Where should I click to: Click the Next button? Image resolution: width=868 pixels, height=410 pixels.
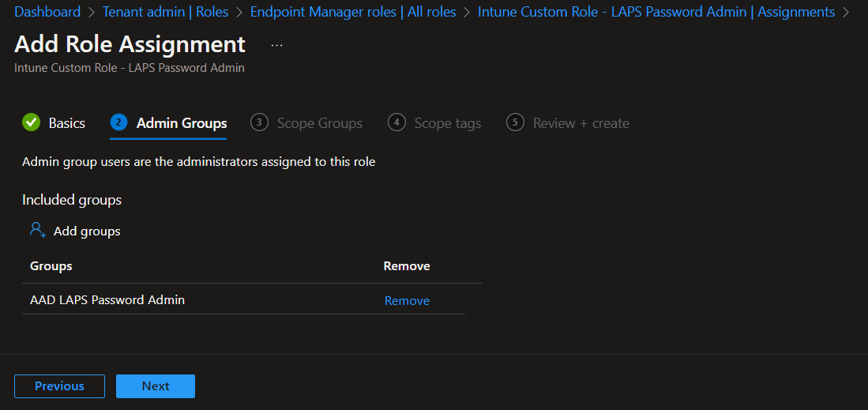[x=156, y=386]
